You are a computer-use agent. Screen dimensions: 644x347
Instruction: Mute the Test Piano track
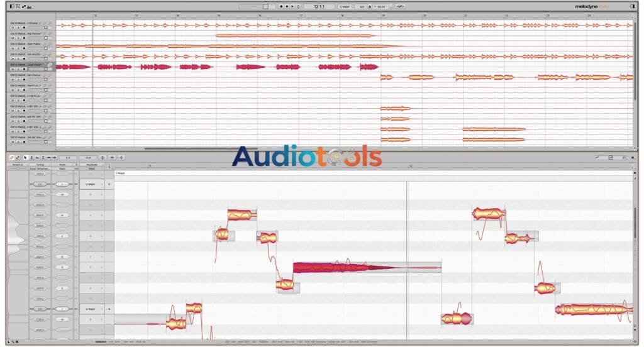point(13,48)
